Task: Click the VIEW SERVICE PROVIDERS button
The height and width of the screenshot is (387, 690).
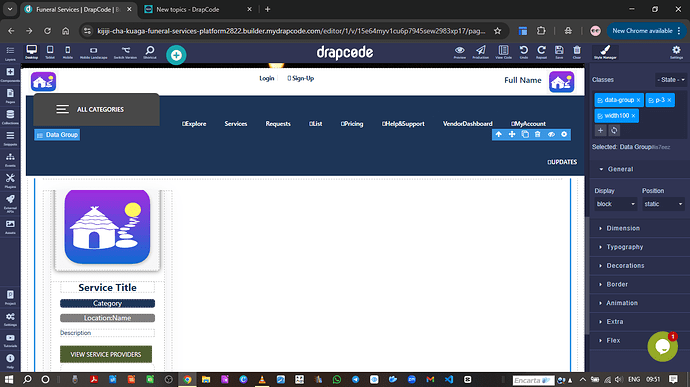Action: 106,354
